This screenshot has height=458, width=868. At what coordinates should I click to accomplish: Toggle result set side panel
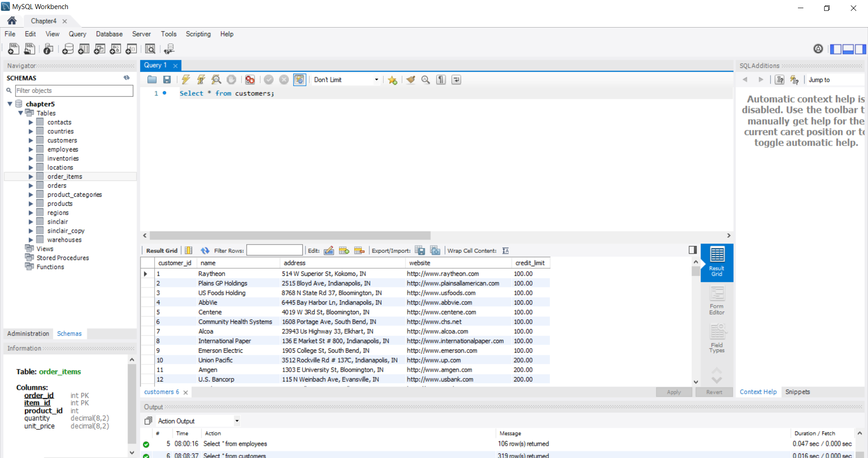692,250
